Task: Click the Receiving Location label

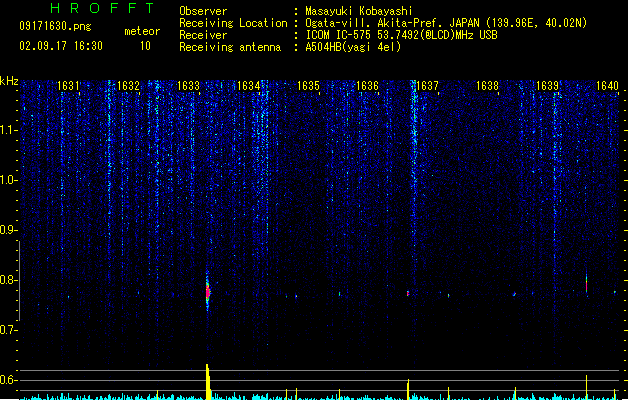Action: (233, 23)
